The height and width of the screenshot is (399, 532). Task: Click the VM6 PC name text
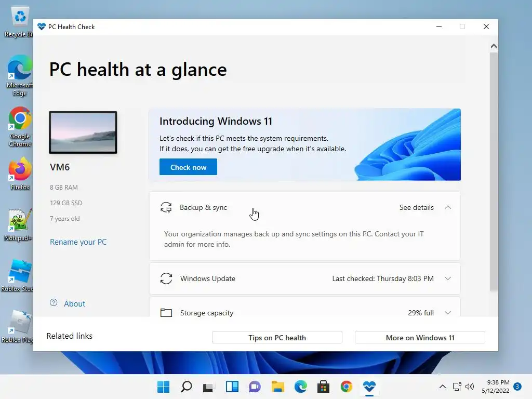click(x=60, y=167)
